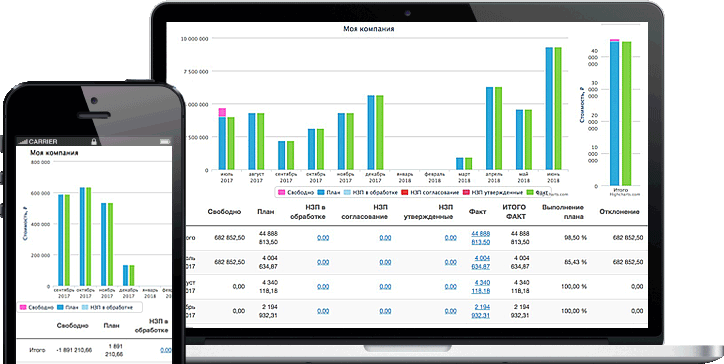
Task: Toggle НЗП утвержденные legend entry
Action: coord(492,192)
